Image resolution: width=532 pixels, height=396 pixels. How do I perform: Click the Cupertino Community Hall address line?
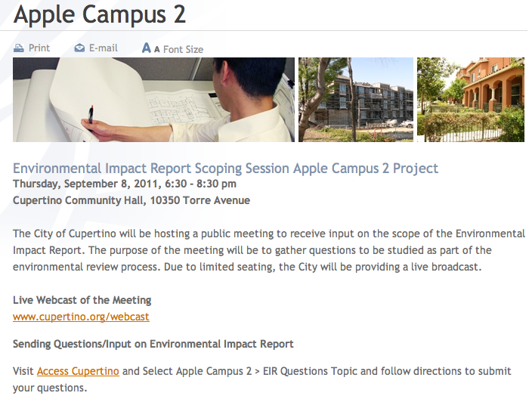[x=131, y=200]
